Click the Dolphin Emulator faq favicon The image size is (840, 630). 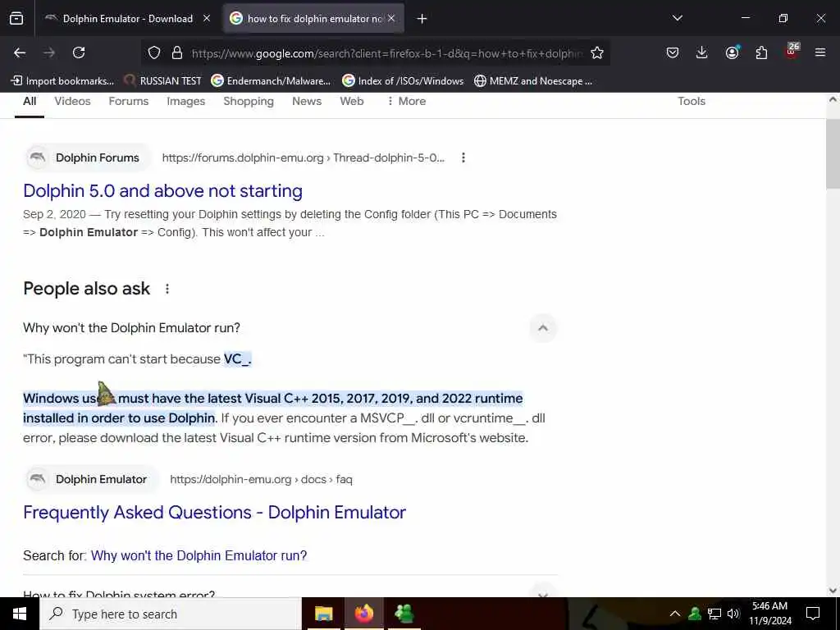[38, 479]
